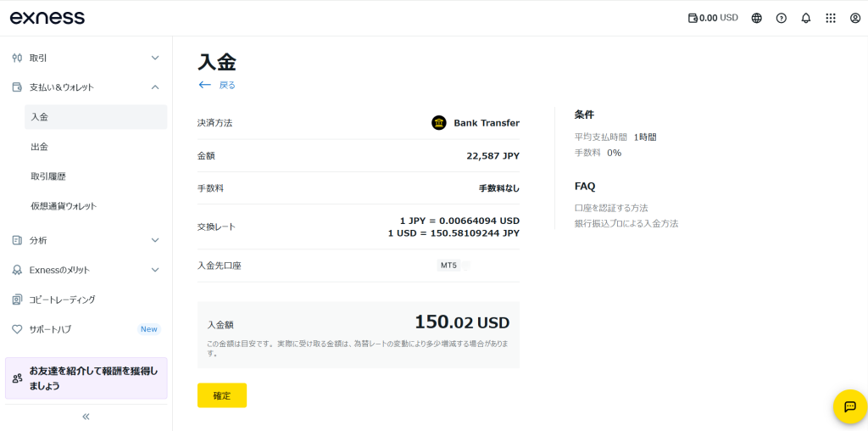Click the 戻る back link
The image size is (868, 431).
pos(217,86)
